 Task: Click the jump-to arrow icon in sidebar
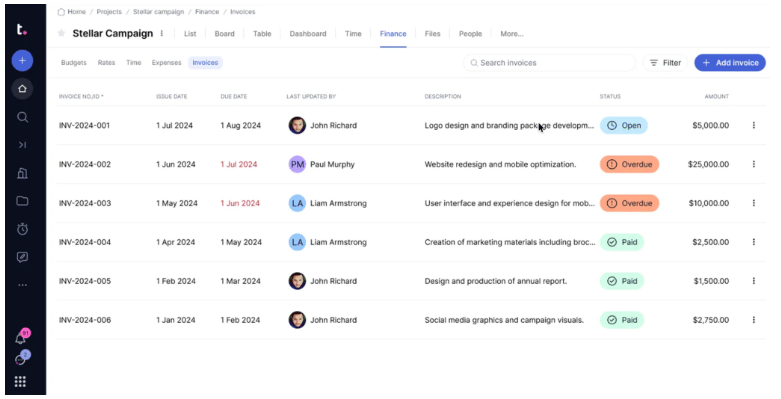22,145
